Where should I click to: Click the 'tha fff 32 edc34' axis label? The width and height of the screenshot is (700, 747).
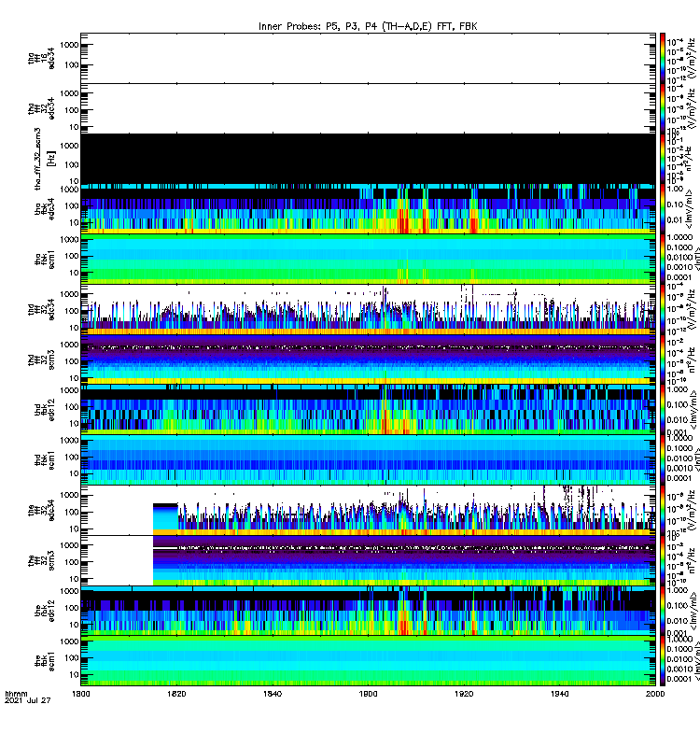point(41,108)
